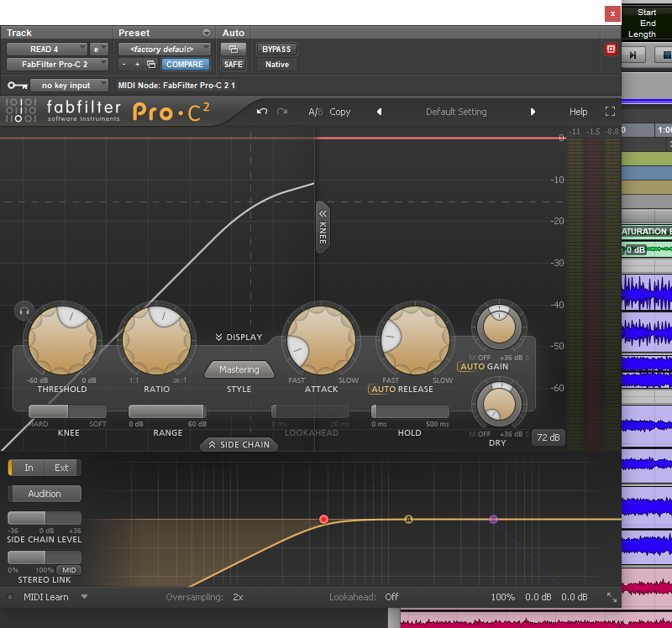
Task: Open the Default Setting preset menu
Action: click(x=456, y=112)
